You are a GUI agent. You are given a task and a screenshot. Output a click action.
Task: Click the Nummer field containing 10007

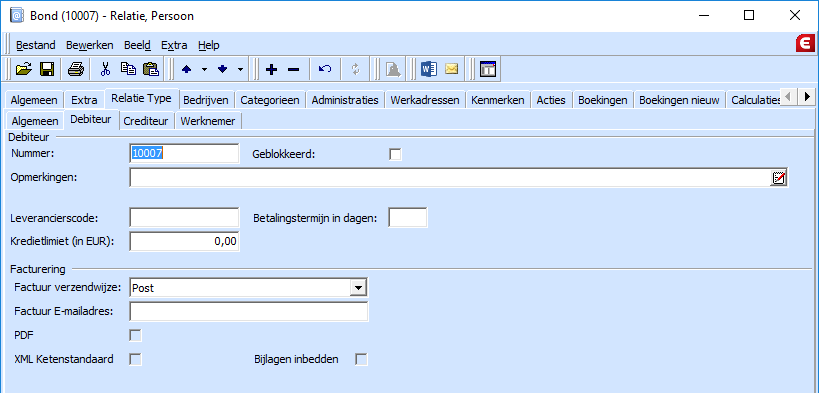tap(184, 154)
